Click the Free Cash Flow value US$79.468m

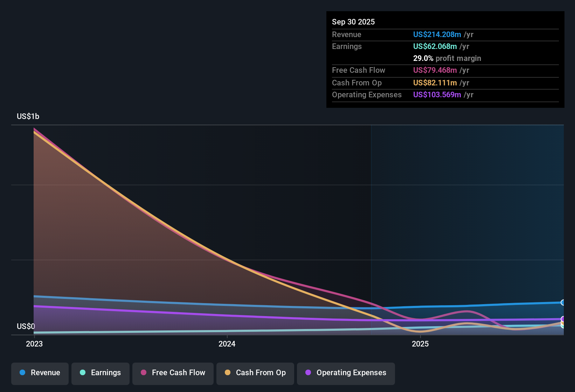(435, 70)
